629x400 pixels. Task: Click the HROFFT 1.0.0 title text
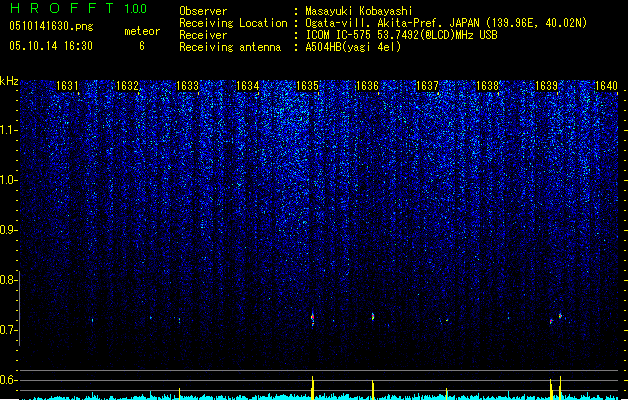79,8
